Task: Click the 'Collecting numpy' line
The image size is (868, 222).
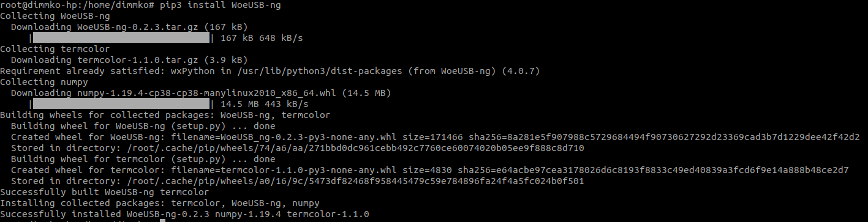Action: (x=44, y=82)
